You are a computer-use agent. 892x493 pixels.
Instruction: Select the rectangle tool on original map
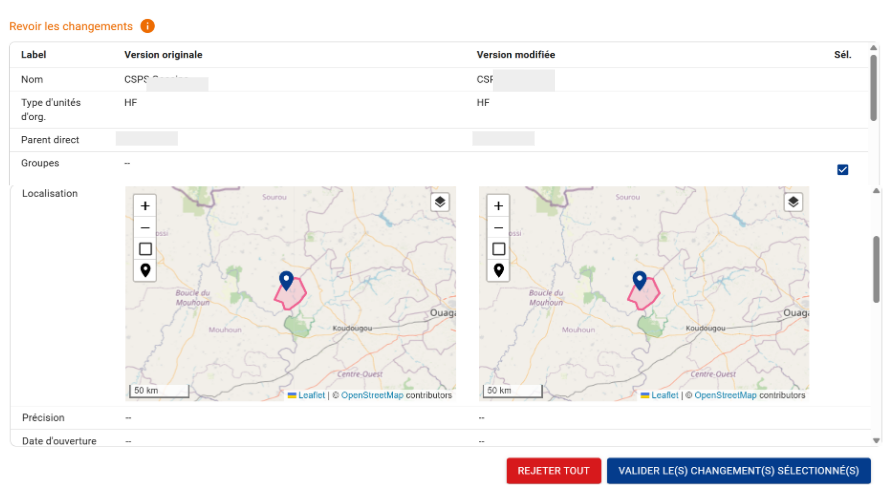pyautogui.click(x=145, y=249)
